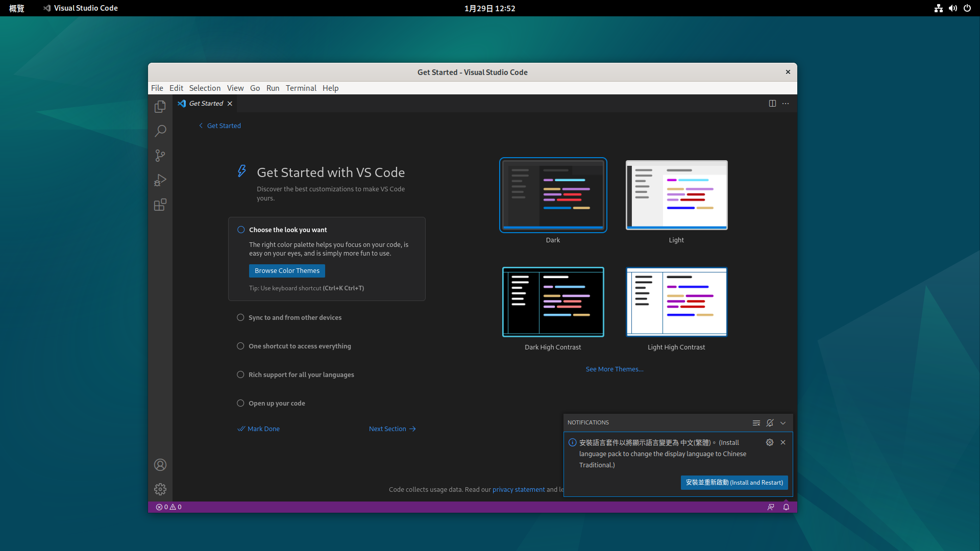980x551 pixels.
Task: Click the See More Themes link
Action: point(614,369)
